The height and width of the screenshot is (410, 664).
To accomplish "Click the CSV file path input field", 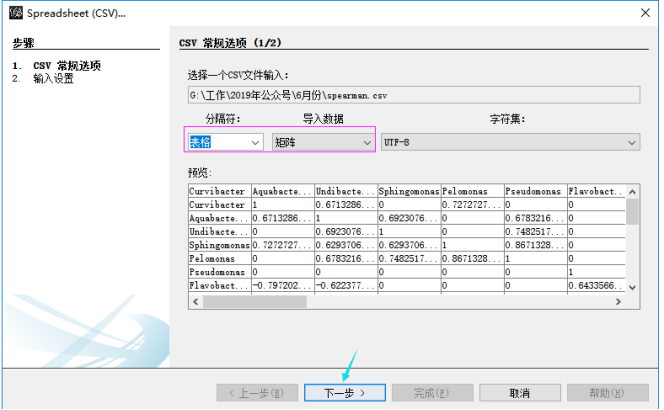I will (x=414, y=95).
